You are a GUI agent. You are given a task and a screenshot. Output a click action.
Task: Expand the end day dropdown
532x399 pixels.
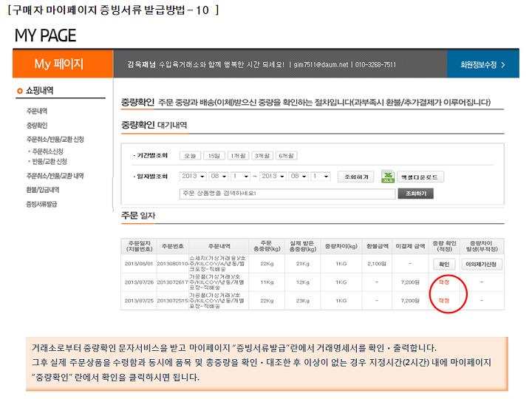point(320,177)
